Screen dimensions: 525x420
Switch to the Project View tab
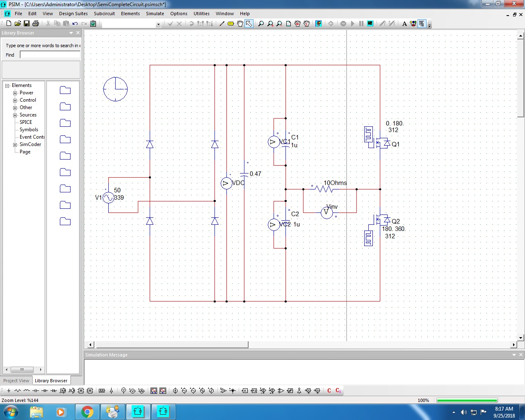(x=16, y=381)
